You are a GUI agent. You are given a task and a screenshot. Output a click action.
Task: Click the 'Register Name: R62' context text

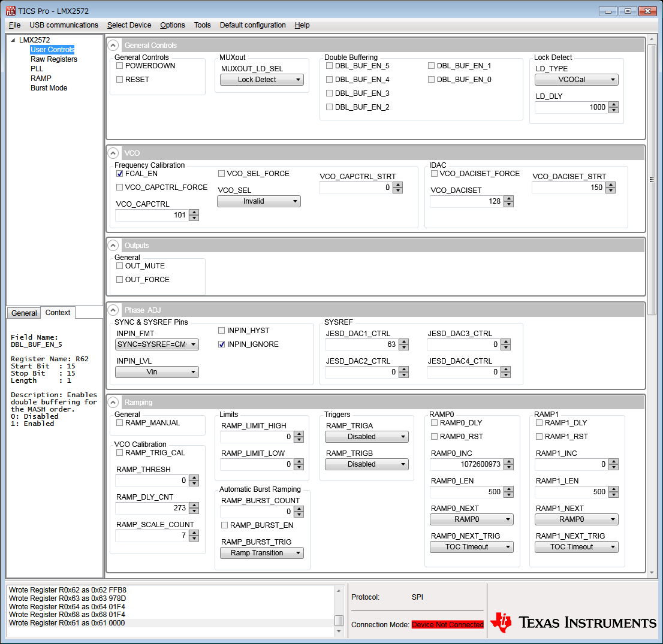point(50,359)
